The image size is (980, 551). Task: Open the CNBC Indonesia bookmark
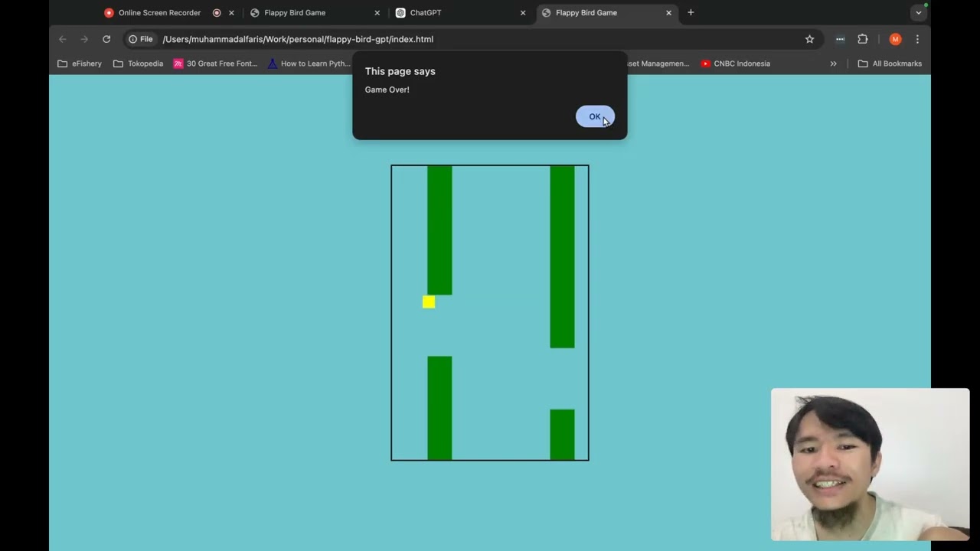735,64
